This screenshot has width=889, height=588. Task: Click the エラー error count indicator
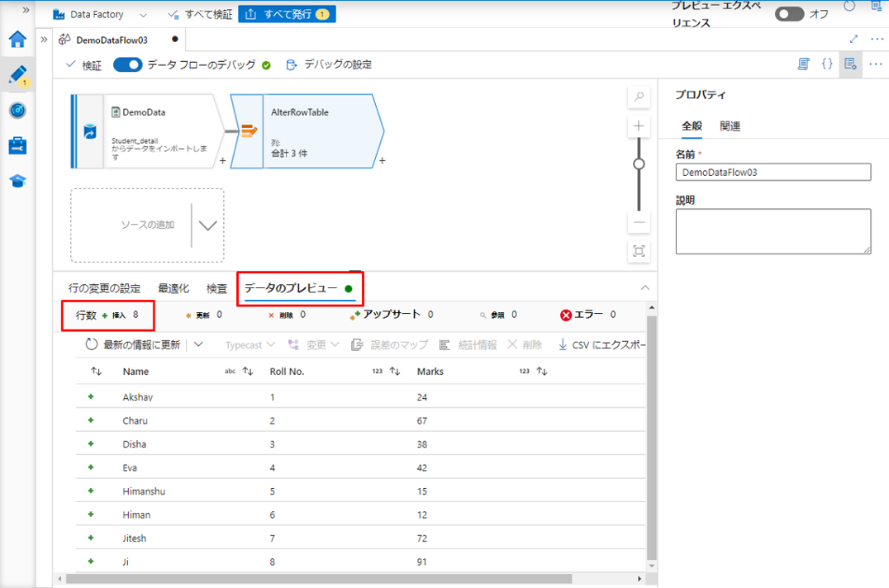pos(588,315)
